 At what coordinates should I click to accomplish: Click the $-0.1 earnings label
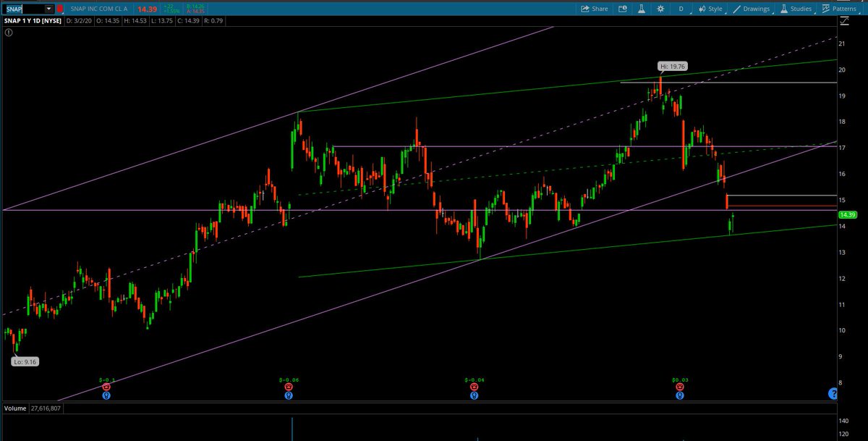click(107, 379)
